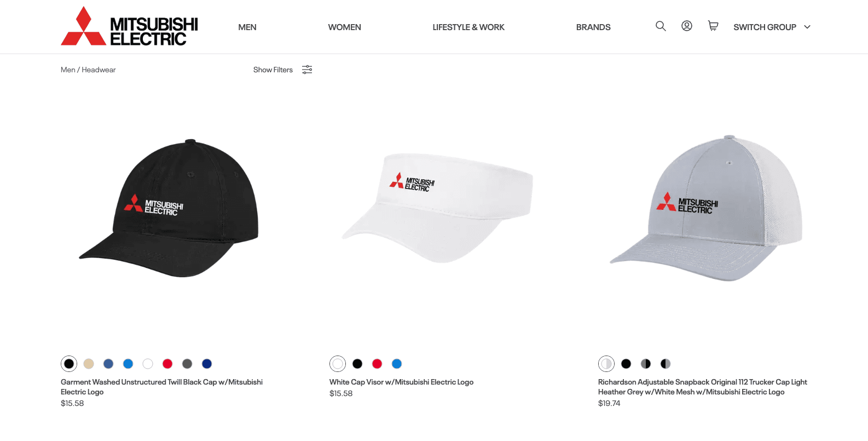Open the user account icon
This screenshot has height=441, width=868.
tap(687, 26)
